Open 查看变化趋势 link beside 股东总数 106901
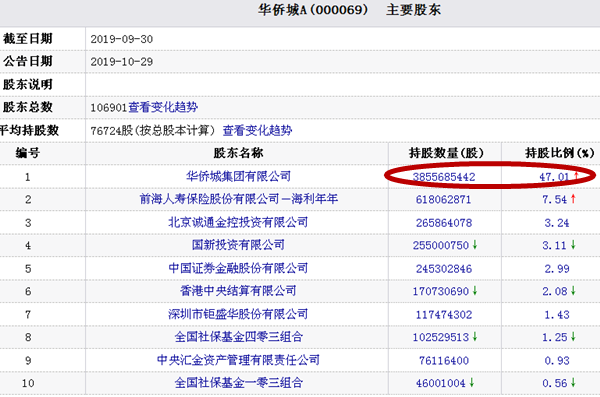Image resolution: width=600 pixels, height=397 pixels. pos(163,107)
